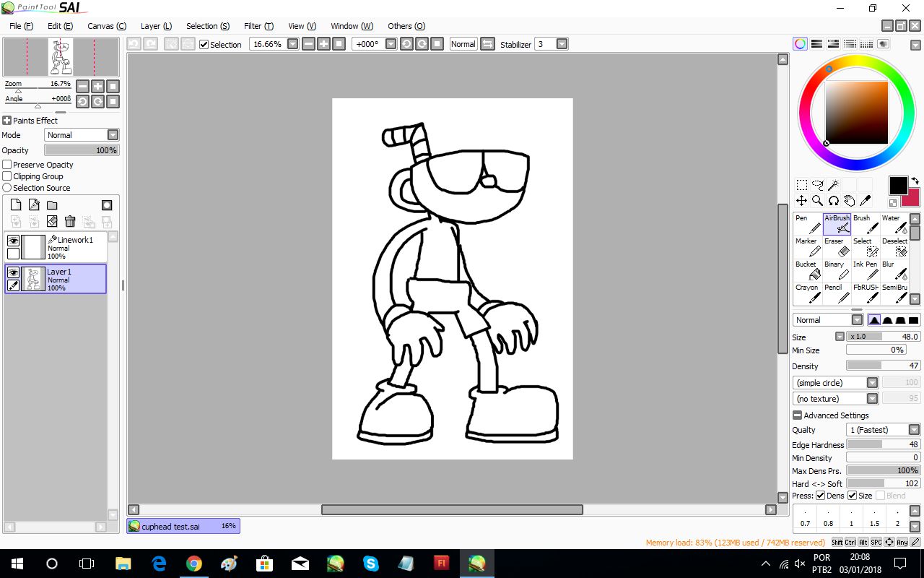Open the no texture dropdown

pos(835,399)
